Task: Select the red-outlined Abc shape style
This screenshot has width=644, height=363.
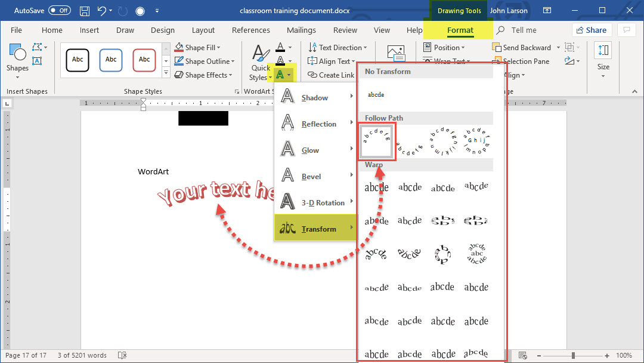Action: pyautogui.click(x=144, y=60)
